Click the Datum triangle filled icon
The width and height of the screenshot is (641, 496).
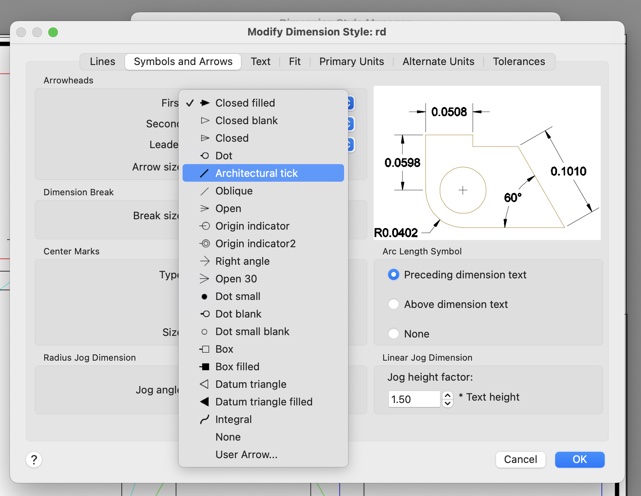[204, 402]
